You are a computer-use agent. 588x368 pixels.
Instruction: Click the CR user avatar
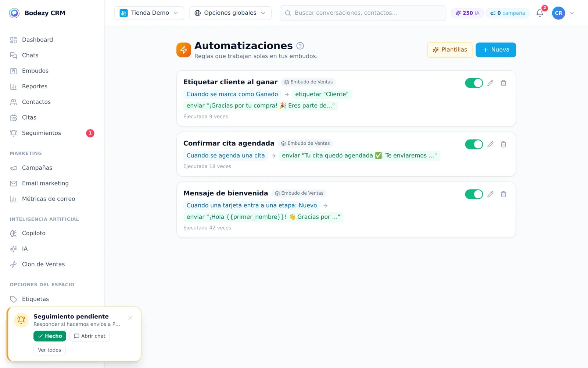[x=559, y=13]
